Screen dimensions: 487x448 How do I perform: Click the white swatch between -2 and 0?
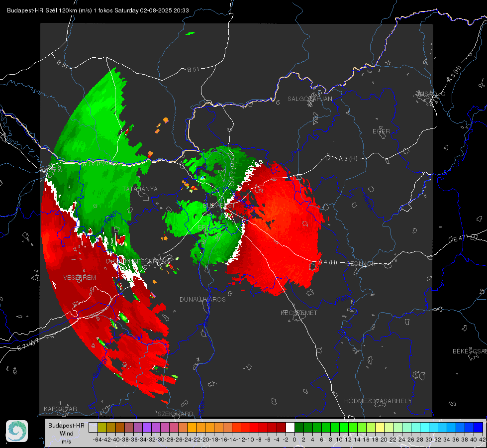(x=290, y=427)
